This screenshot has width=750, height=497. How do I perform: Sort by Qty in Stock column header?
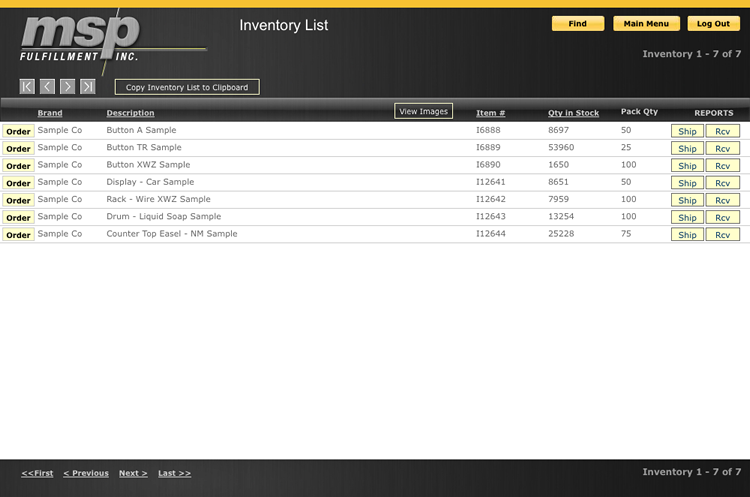573,113
